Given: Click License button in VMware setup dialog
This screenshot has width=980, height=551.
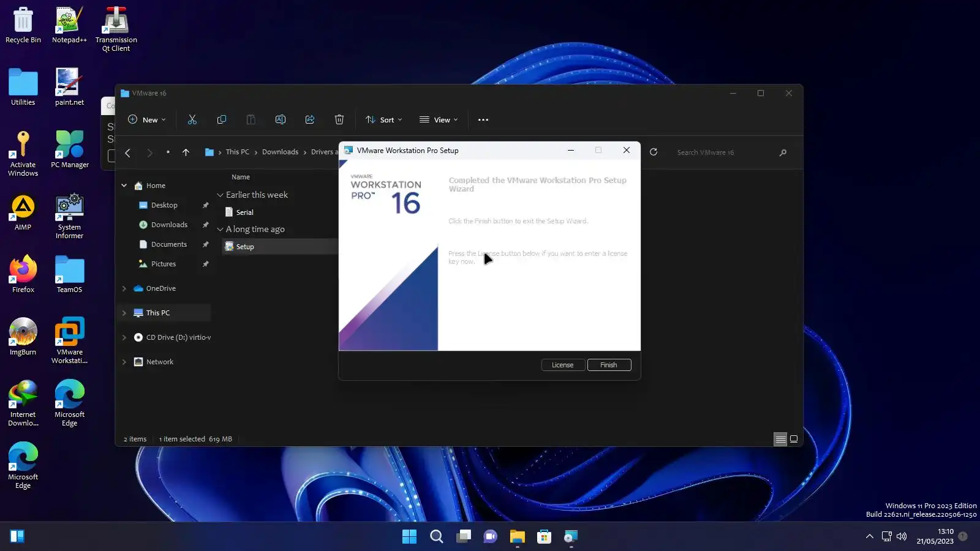Looking at the screenshot, I should [563, 365].
